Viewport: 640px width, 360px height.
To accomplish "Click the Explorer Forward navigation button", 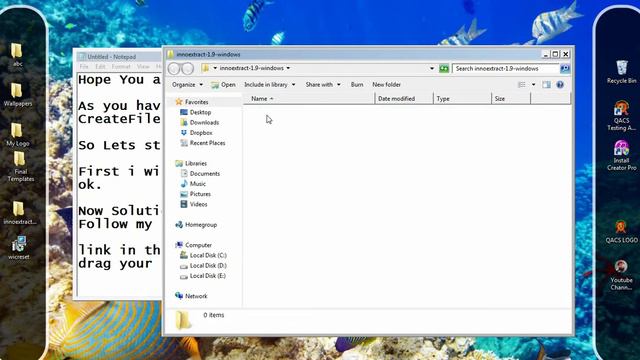I will click(187, 69).
